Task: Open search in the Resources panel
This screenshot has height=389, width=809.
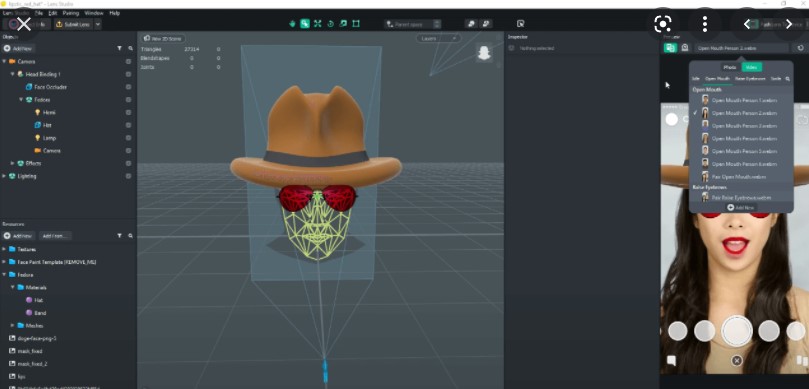Action: pos(131,235)
